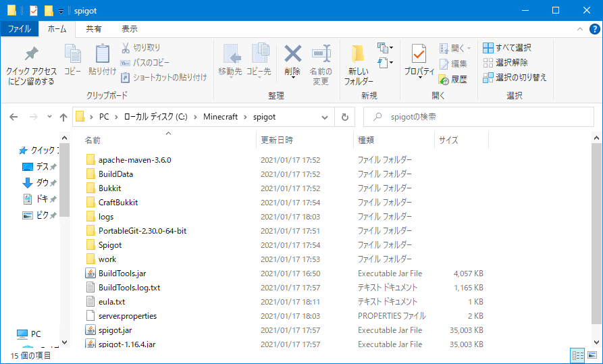Select PC in the navigation pane

pos(29,334)
